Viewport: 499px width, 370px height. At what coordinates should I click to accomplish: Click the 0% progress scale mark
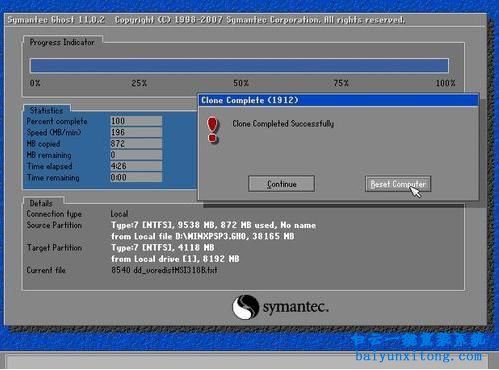pyautogui.click(x=35, y=83)
